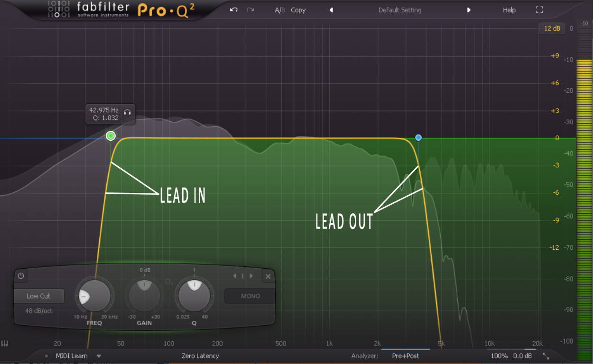Viewport: 593px width, 364px height.
Task: Go to the previous band arrow
Action: coord(234,276)
